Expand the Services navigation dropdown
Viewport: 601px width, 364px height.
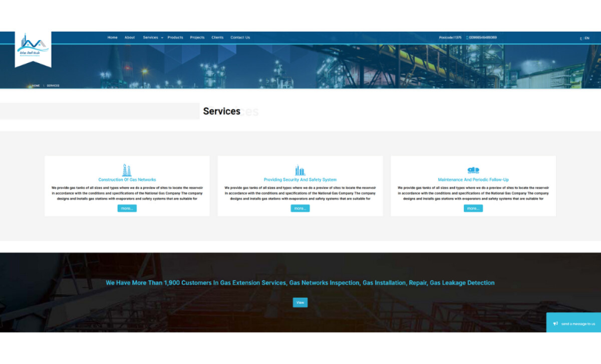[150, 37]
